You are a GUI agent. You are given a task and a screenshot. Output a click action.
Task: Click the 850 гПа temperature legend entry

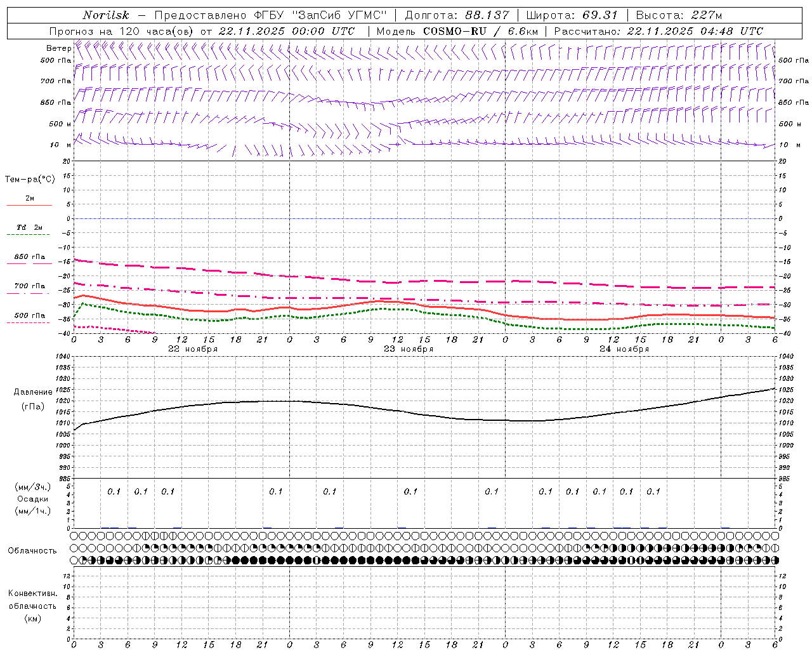(x=29, y=258)
